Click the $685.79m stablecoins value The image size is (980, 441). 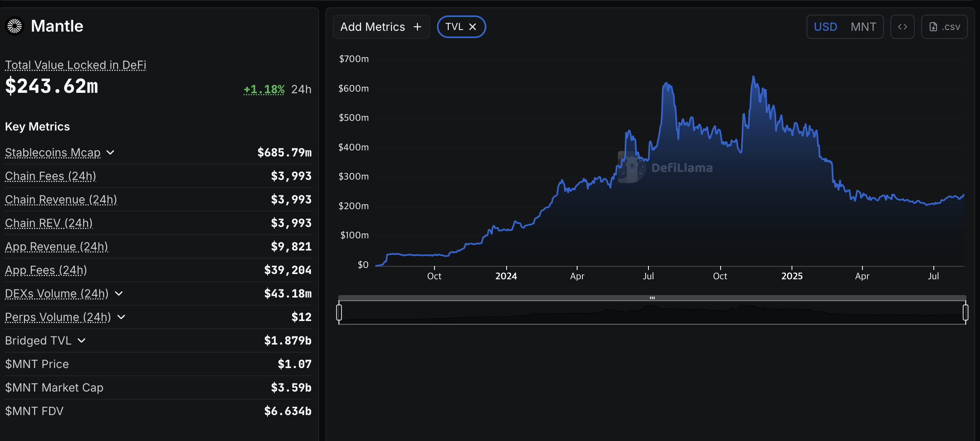coord(285,152)
